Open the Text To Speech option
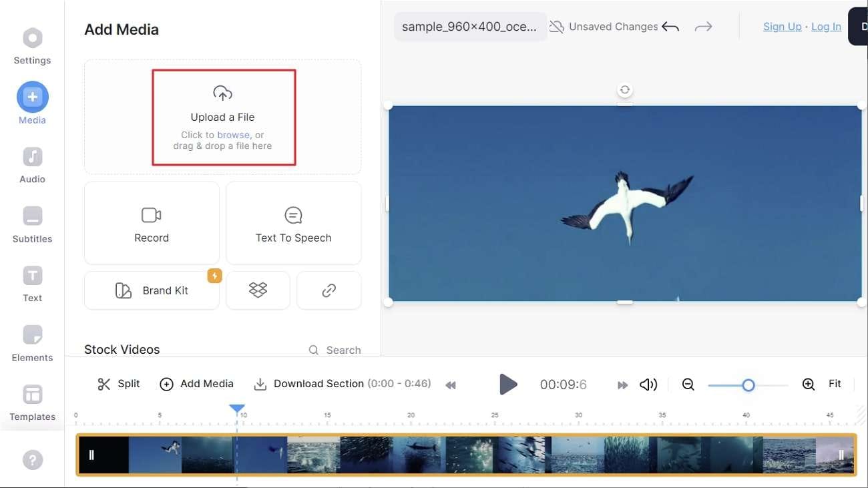Image resolution: width=868 pixels, height=488 pixels. 293,223
